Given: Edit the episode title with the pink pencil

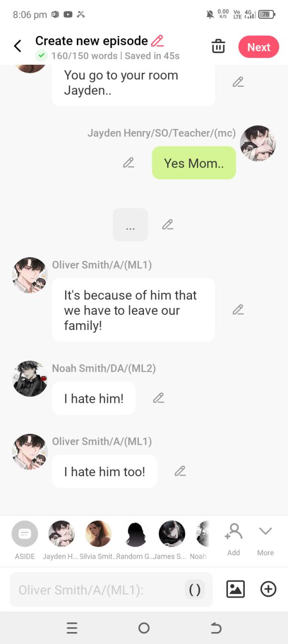Looking at the screenshot, I should 157,41.
